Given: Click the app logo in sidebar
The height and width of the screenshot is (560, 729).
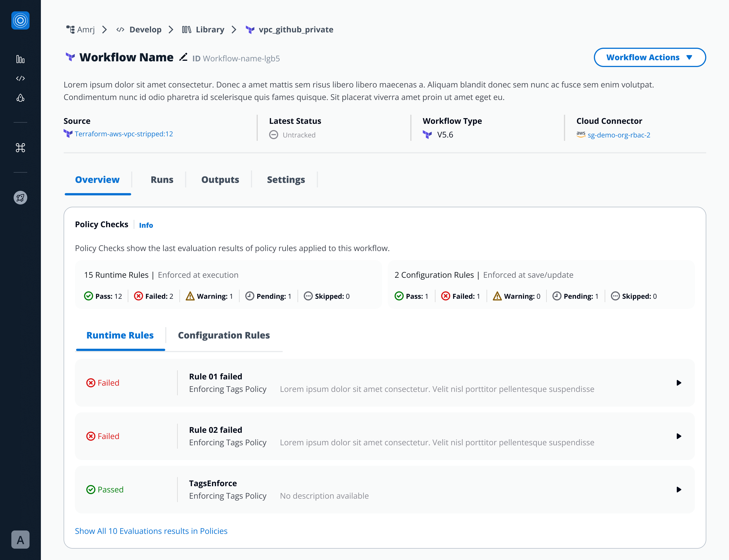Looking at the screenshot, I should 20,20.
